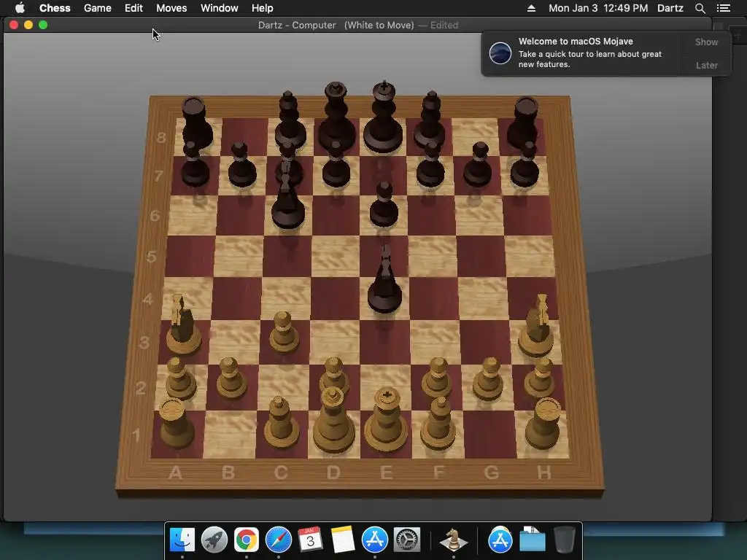Select the white rook on h1

pos(544,425)
